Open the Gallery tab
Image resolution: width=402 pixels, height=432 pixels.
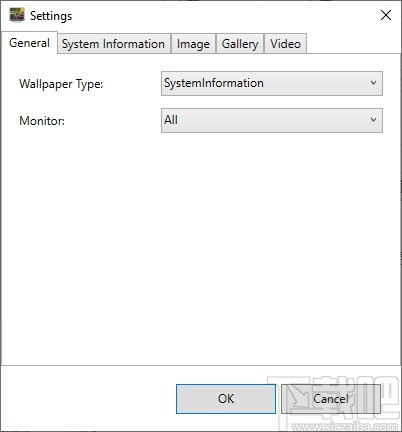(240, 44)
